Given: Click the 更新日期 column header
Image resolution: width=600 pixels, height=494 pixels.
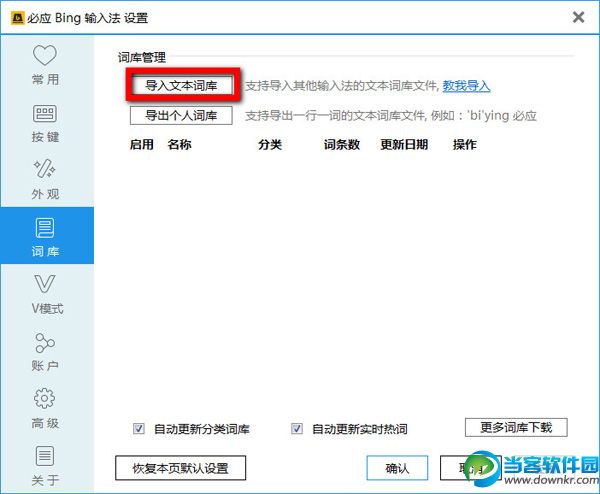Looking at the screenshot, I should tap(404, 145).
